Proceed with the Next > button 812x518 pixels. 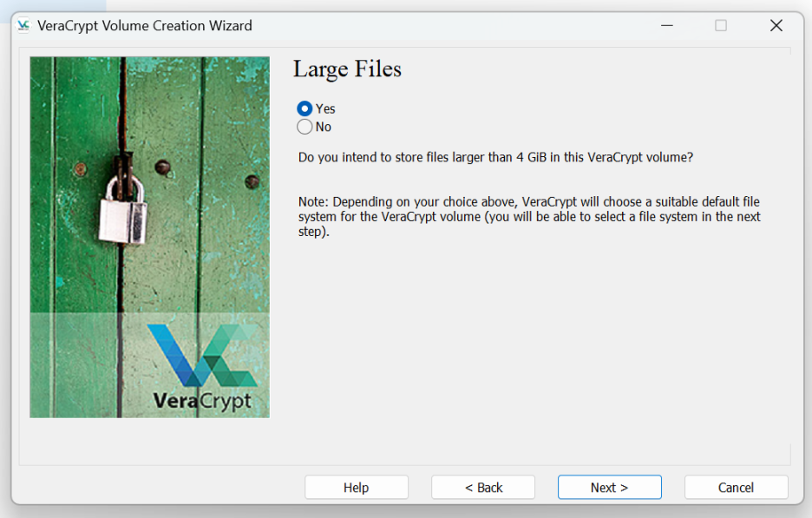[610, 488]
